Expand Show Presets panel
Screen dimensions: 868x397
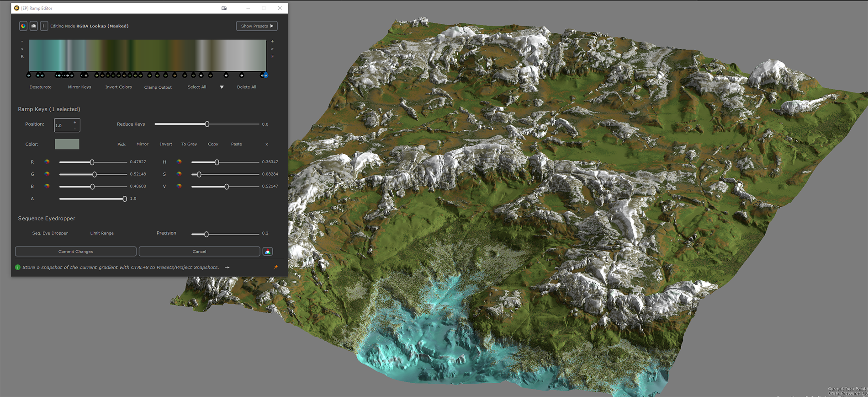tap(257, 26)
